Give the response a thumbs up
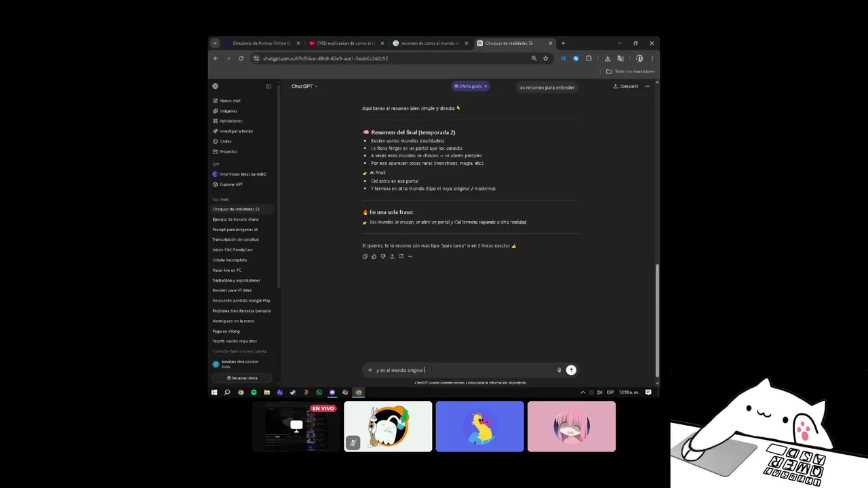Viewport: 868px width, 488px height. pos(374,256)
